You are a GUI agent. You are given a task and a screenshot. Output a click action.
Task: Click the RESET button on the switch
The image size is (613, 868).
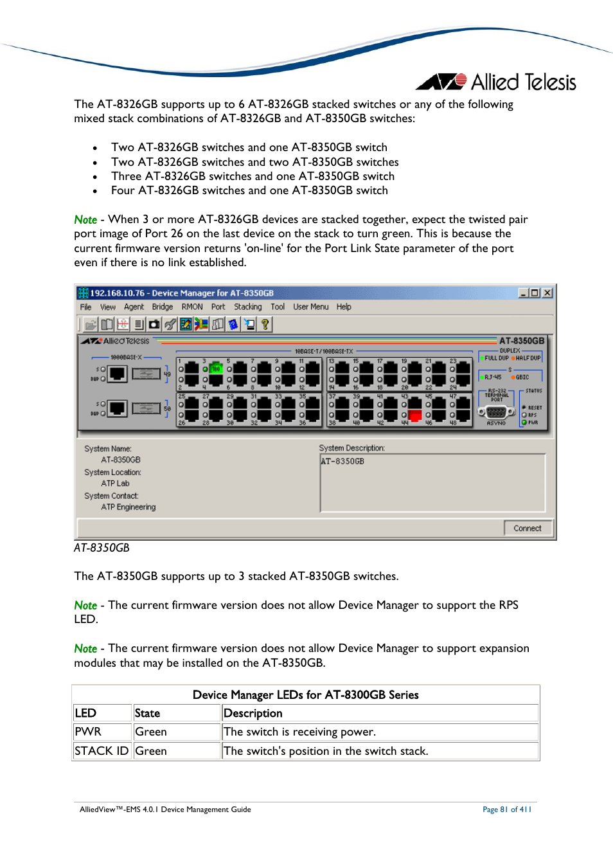tap(524, 408)
